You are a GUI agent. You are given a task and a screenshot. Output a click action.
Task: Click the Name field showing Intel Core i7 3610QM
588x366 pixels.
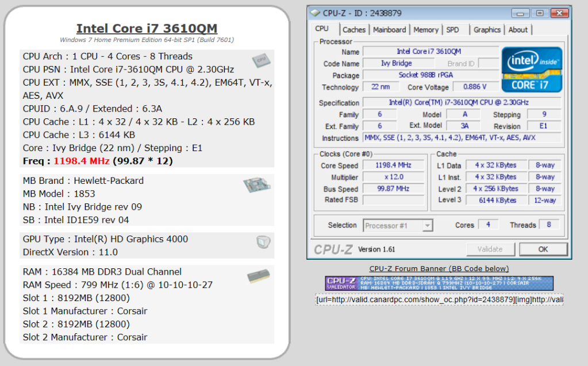point(431,51)
